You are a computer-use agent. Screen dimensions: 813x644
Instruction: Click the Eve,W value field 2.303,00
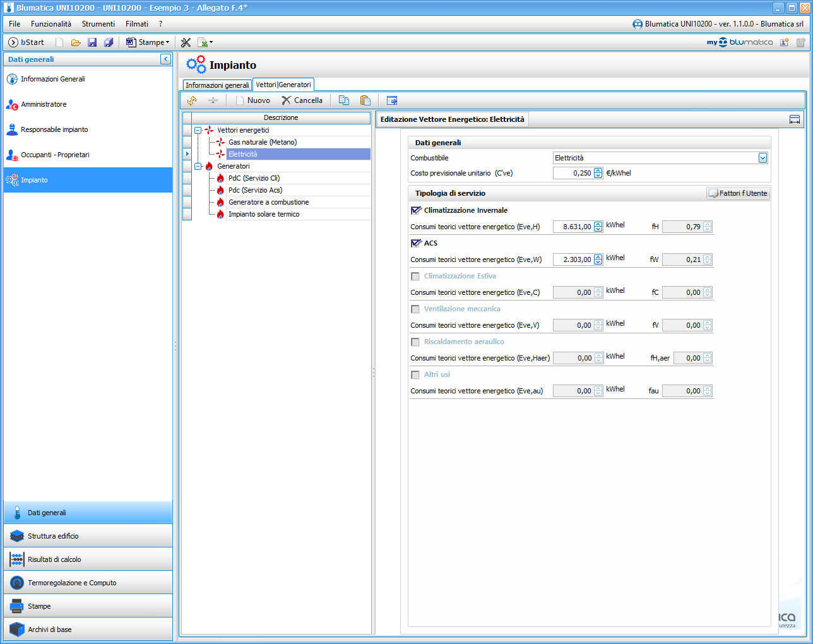[573, 259]
